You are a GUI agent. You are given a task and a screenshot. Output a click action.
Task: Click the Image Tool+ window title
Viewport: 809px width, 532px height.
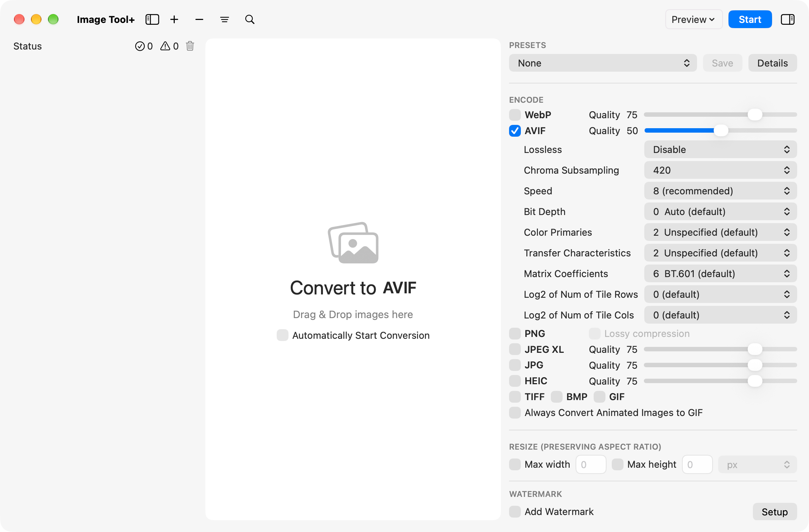click(106, 20)
